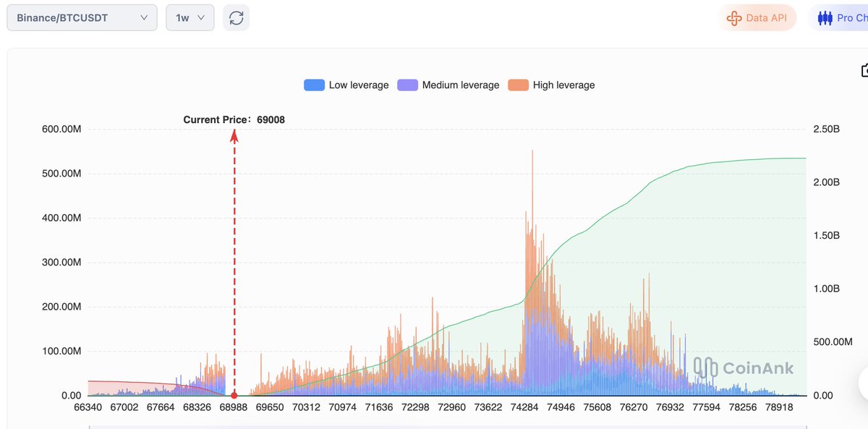Click the 68988 x-axis price label
868x429 pixels.
[234, 408]
